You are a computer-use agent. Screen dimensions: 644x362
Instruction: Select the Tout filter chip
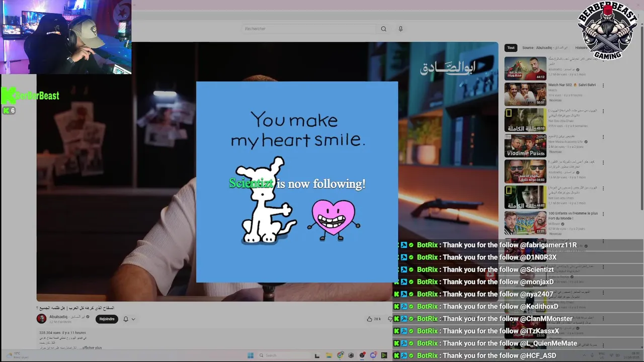click(x=511, y=48)
